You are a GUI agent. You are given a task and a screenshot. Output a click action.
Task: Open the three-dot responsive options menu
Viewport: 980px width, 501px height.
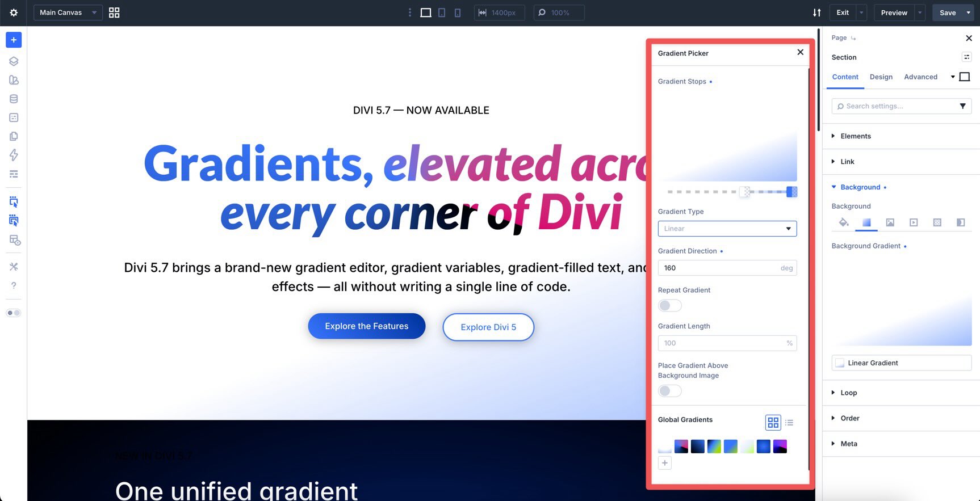(410, 12)
